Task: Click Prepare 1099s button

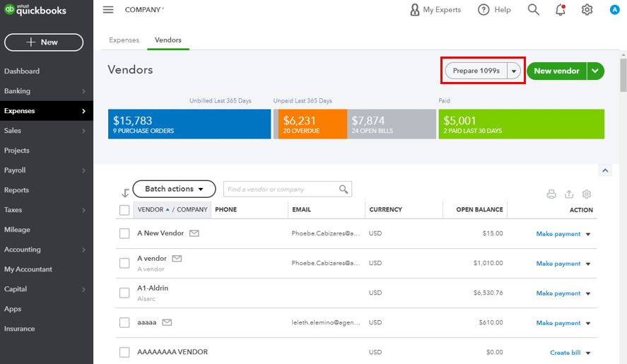Action: (x=476, y=71)
